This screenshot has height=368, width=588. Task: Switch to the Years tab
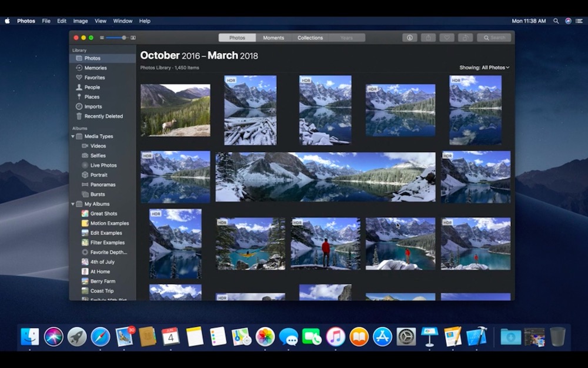(x=346, y=38)
